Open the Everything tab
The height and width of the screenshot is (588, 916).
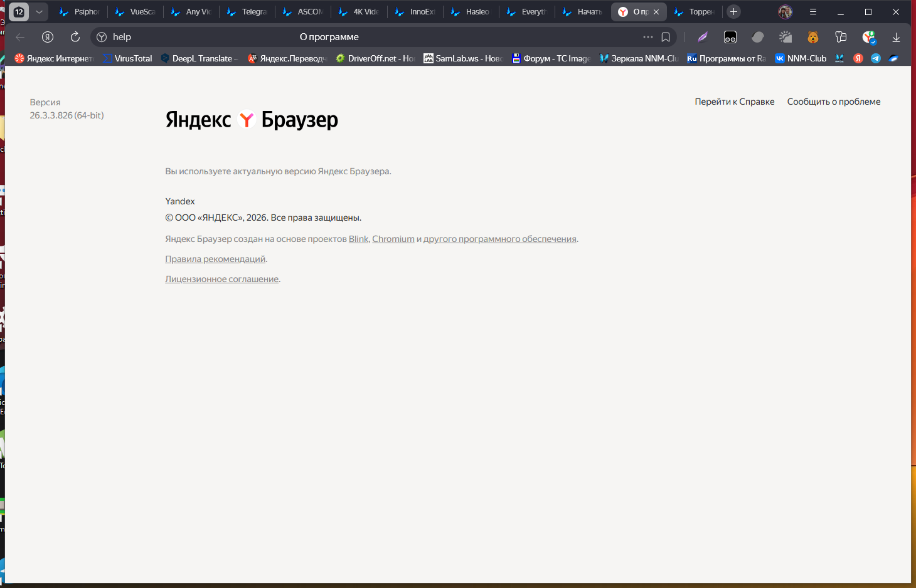tap(526, 12)
